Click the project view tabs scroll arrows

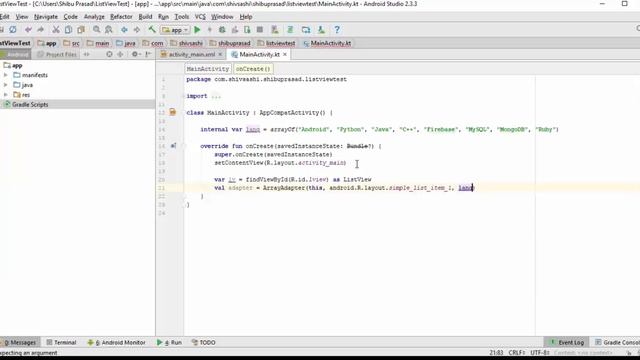coord(87,54)
